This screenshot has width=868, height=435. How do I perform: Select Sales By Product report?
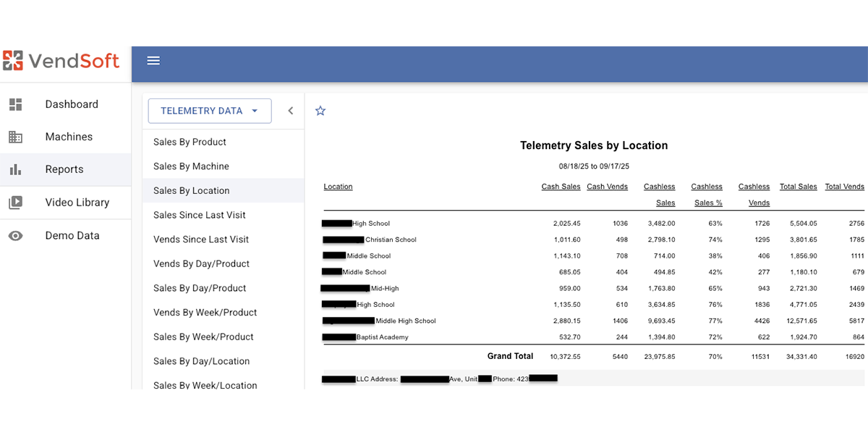[190, 142]
